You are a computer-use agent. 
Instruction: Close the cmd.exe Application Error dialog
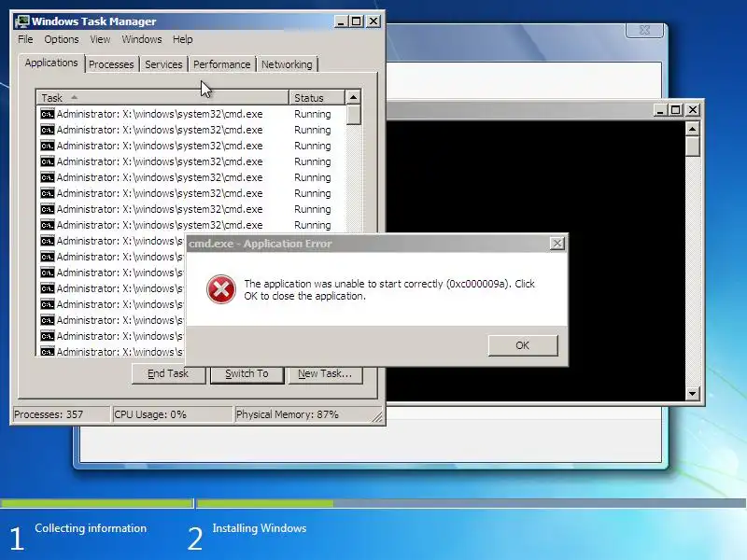[x=557, y=244]
